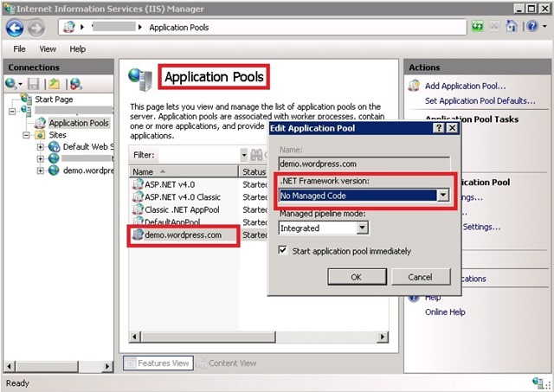The image size is (554, 392).
Task: Expand the redacted site node
Action: click(41, 158)
